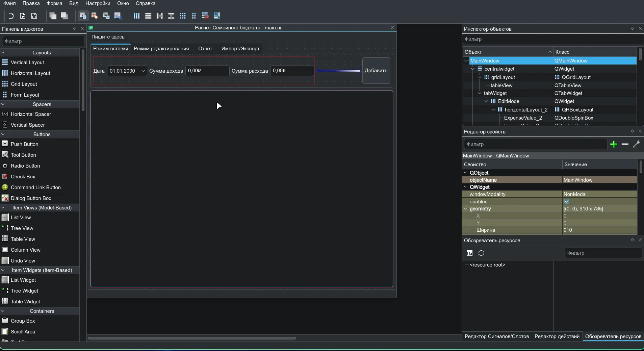Open property editor wrench settings icon
Viewport: 644px width, 351px height.
(636, 144)
